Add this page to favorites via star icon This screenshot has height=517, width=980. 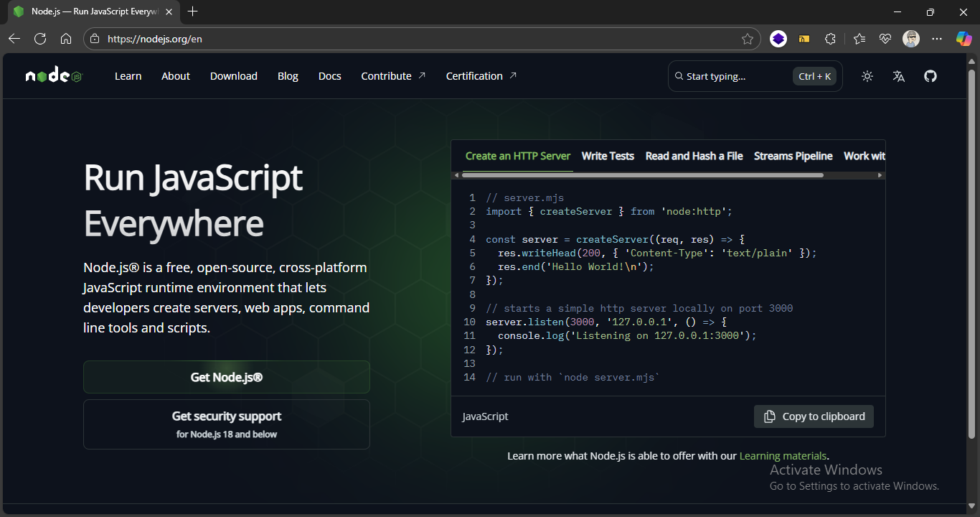point(747,39)
